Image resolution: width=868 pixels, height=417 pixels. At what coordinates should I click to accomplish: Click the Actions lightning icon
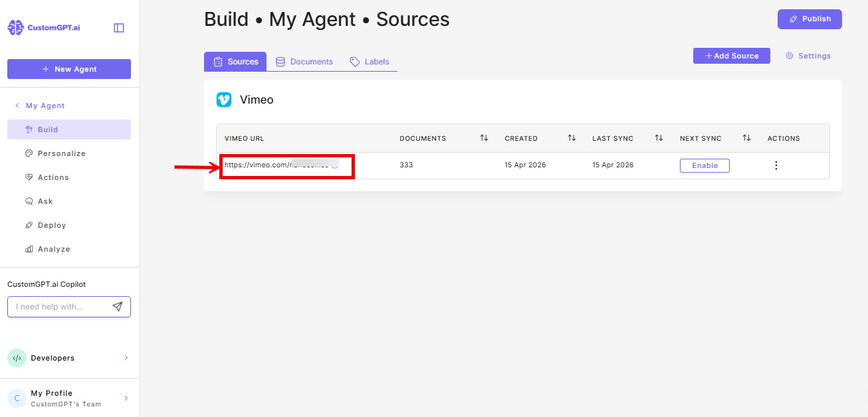29,177
